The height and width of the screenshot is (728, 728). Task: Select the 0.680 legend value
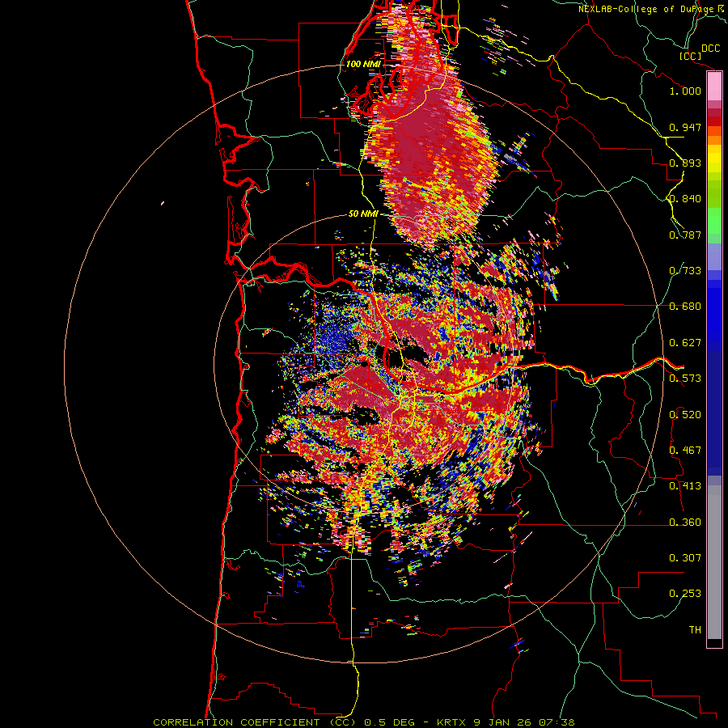685,307
